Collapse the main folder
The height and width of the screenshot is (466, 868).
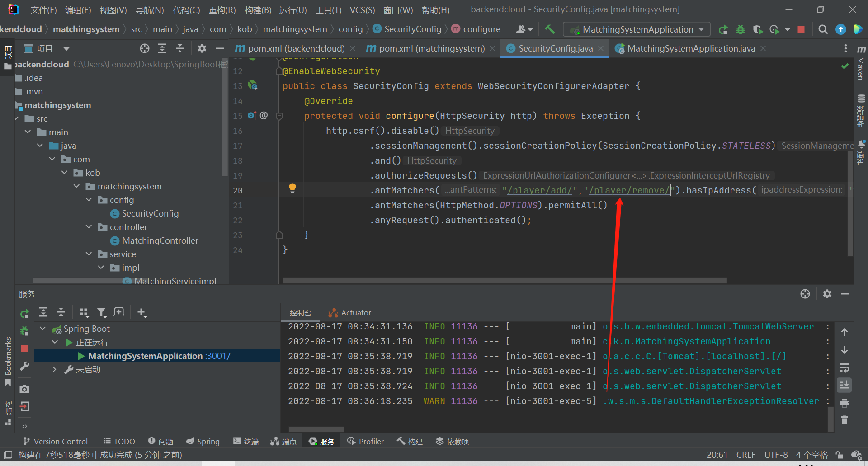tap(28, 132)
